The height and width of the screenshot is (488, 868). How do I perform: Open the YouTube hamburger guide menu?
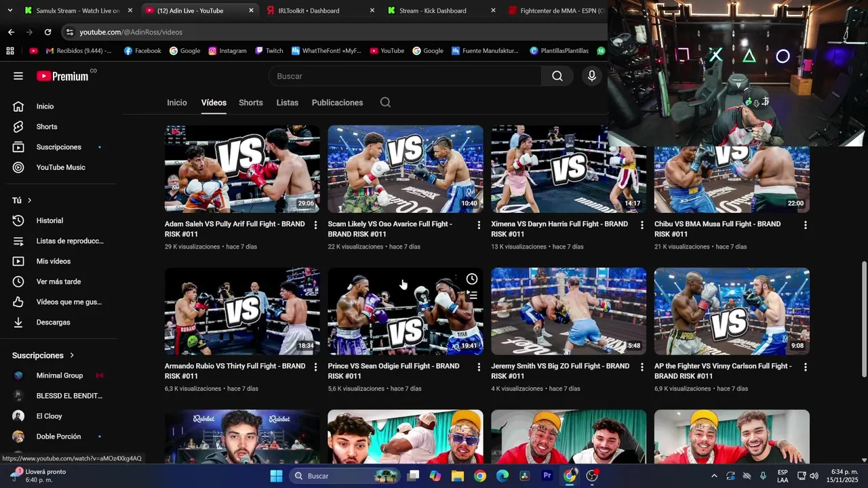18,76
